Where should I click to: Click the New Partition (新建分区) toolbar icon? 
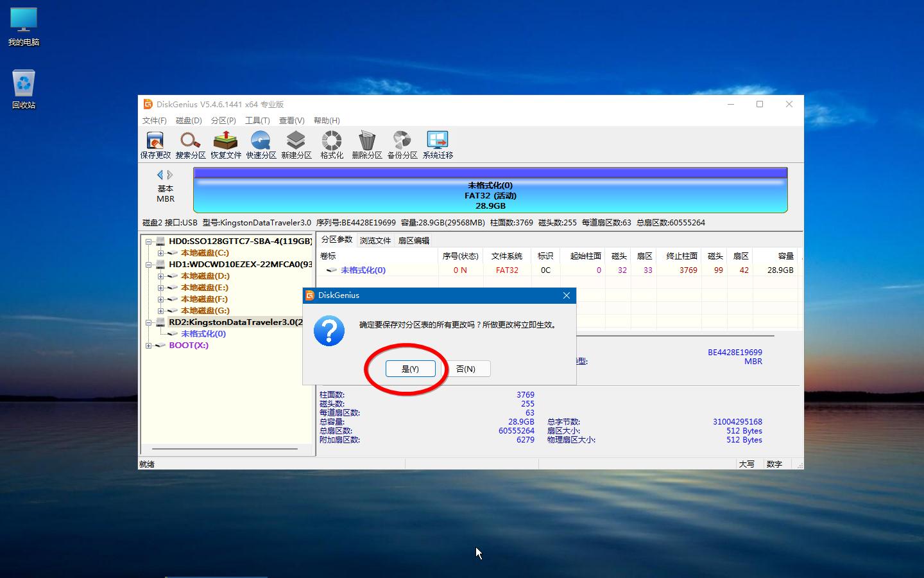click(x=296, y=145)
